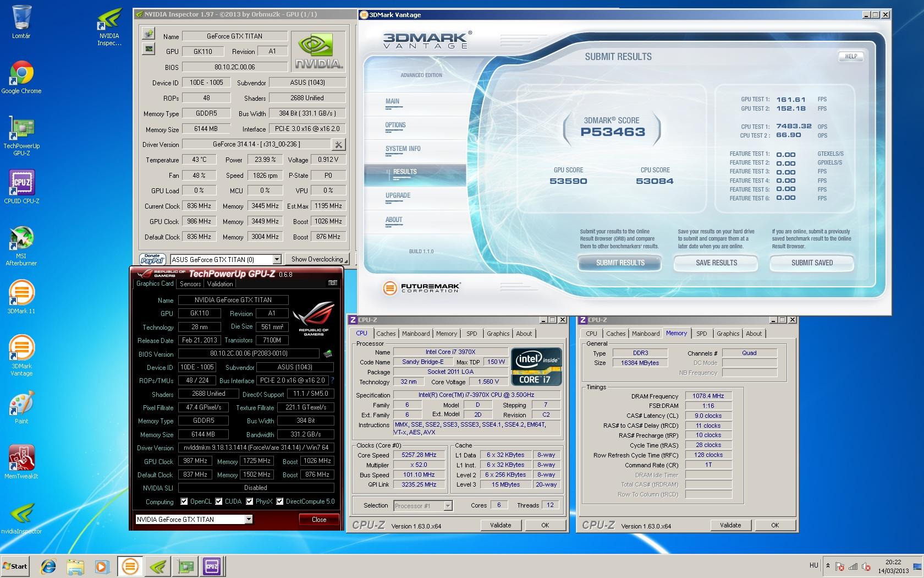Open the About section in 3DMark Vantage
Viewport: 924px width, 578px height.
tap(394, 220)
